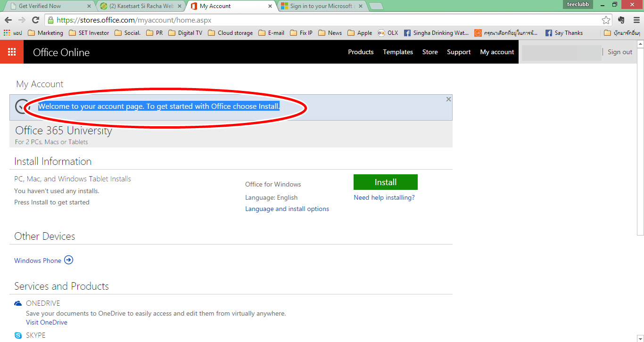Open the Evernote extension icon
The width and height of the screenshot is (644, 342).
pos(621,20)
